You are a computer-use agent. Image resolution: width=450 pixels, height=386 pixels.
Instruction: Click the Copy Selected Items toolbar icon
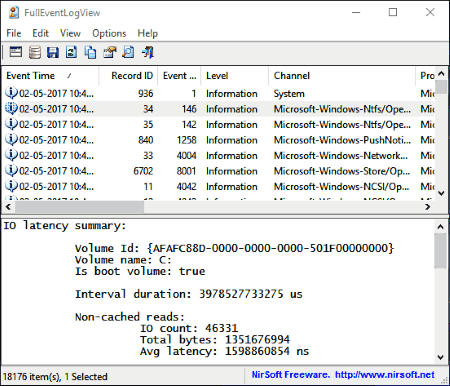tap(90, 52)
